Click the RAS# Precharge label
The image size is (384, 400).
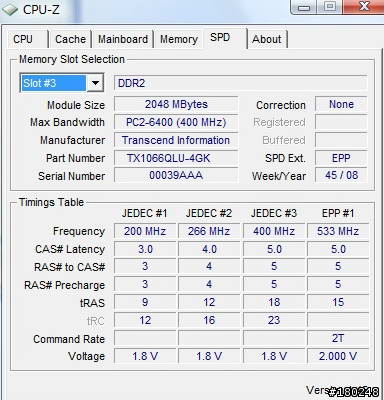pyautogui.click(x=64, y=285)
